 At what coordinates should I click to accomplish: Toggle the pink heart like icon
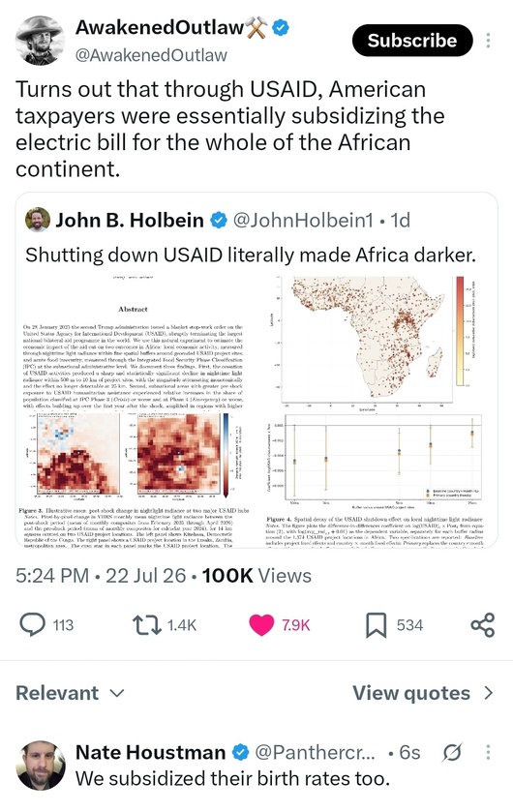click(261, 625)
